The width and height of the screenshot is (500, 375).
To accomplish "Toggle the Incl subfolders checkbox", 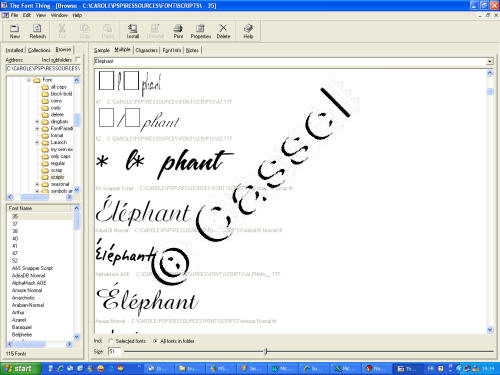I will click(x=78, y=60).
